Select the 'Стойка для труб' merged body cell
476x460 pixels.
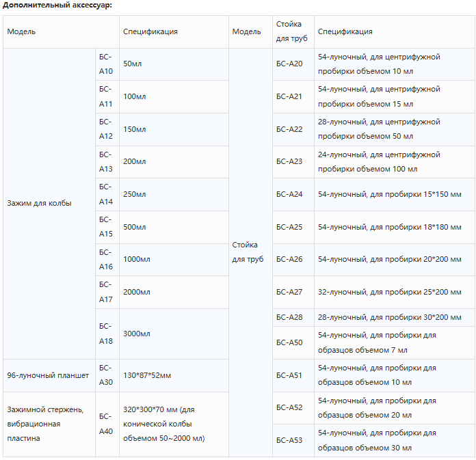click(x=250, y=252)
